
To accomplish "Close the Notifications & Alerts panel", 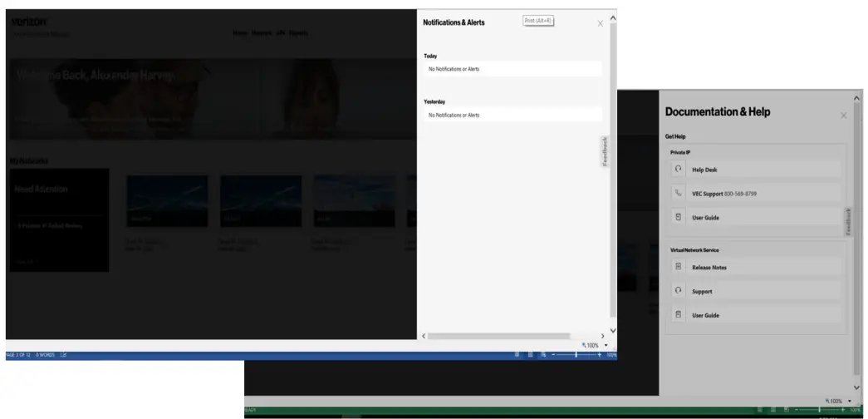I will tap(600, 23).
